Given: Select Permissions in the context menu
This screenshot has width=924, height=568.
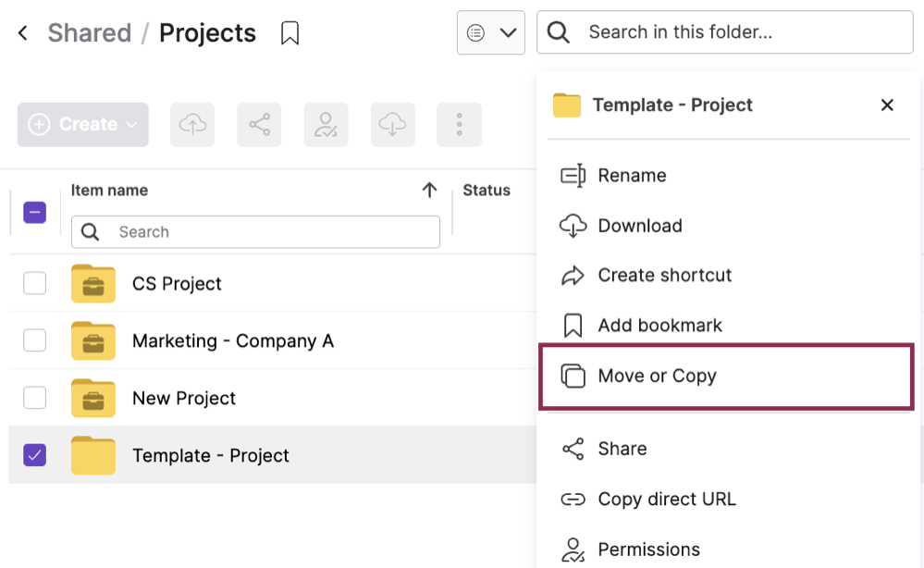Looking at the screenshot, I should click(647, 549).
